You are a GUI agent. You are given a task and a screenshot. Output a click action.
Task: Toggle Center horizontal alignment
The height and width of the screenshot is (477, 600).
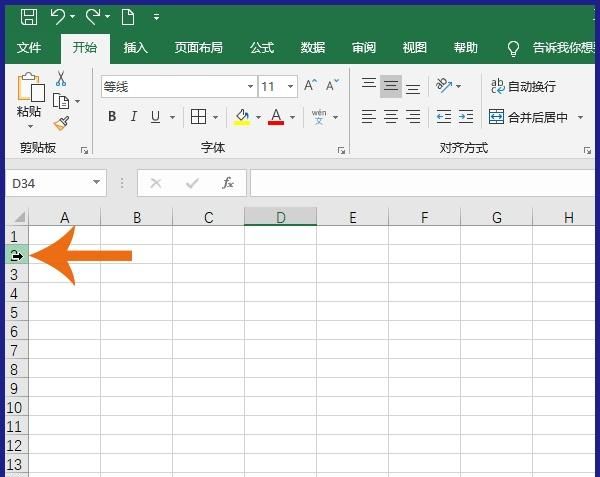coord(391,117)
